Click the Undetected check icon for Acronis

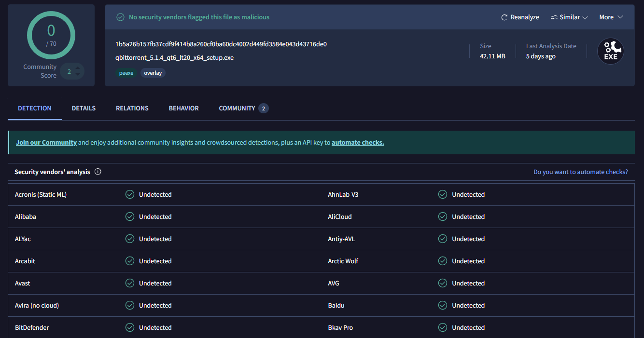pyautogui.click(x=130, y=194)
